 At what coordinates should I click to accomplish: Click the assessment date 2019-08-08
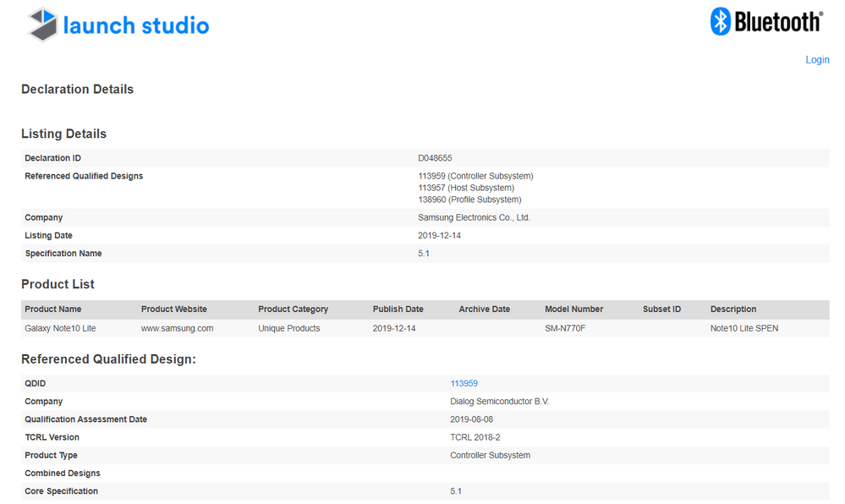point(471,419)
